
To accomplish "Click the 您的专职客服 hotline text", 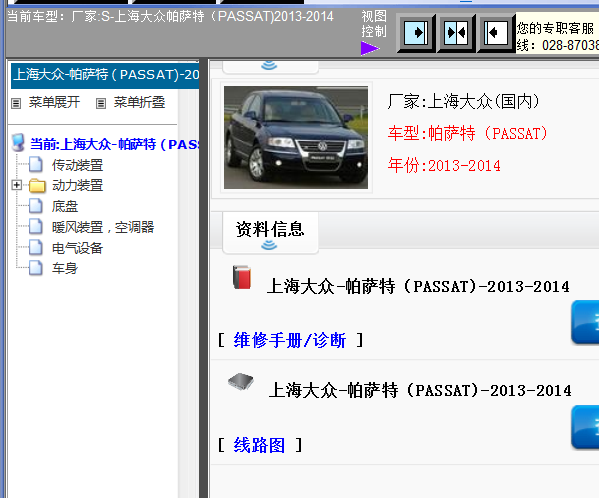I will tap(558, 37).
